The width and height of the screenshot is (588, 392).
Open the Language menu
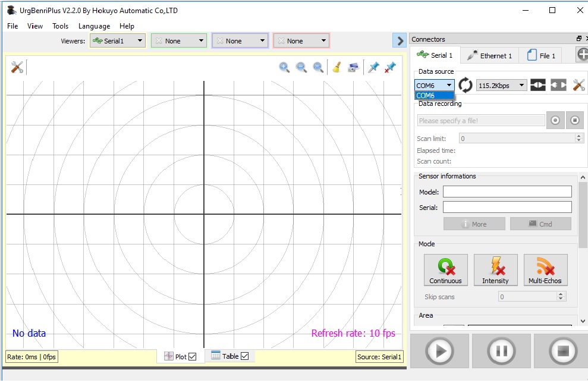point(94,26)
